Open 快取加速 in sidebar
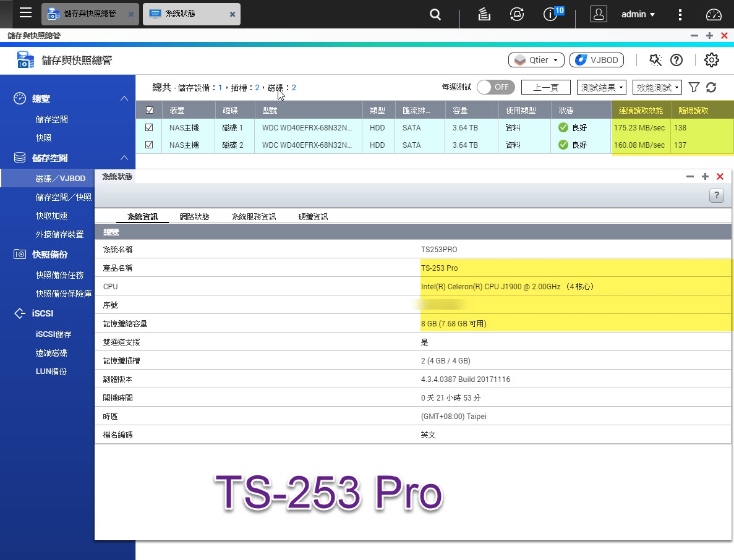Screen dimensions: 734x560 tap(51, 216)
